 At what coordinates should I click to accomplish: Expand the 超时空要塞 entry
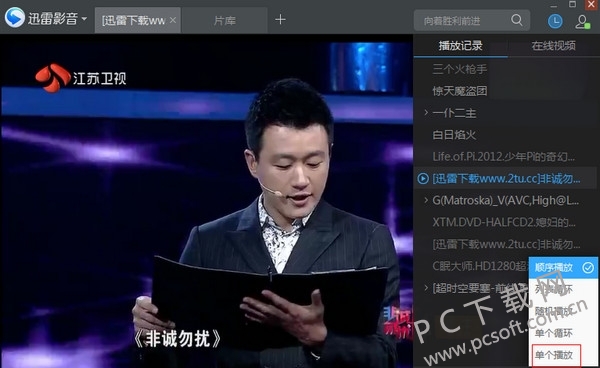pos(426,287)
